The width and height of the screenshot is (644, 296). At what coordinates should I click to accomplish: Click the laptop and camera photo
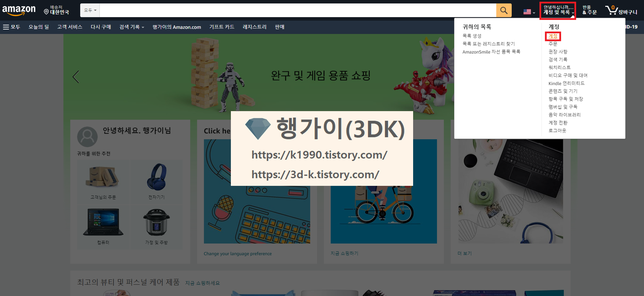[511, 191]
